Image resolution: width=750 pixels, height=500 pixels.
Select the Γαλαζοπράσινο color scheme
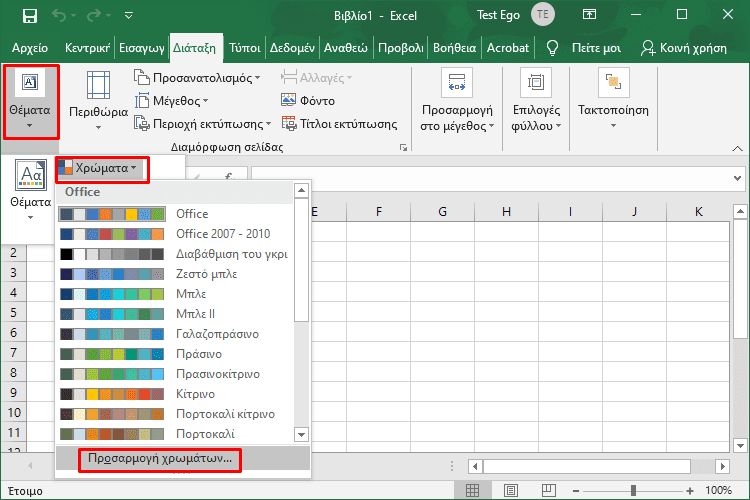click(177, 334)
